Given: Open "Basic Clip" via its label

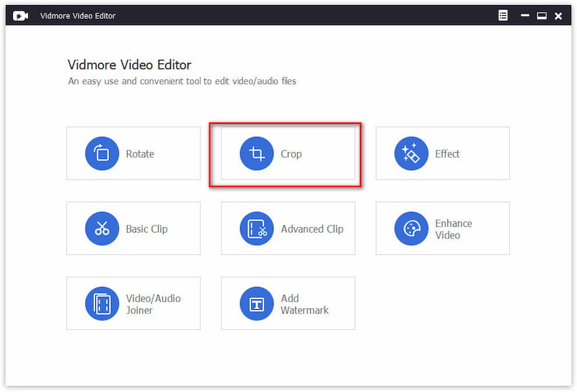Looking at the screenshot, I should point(146,229).
